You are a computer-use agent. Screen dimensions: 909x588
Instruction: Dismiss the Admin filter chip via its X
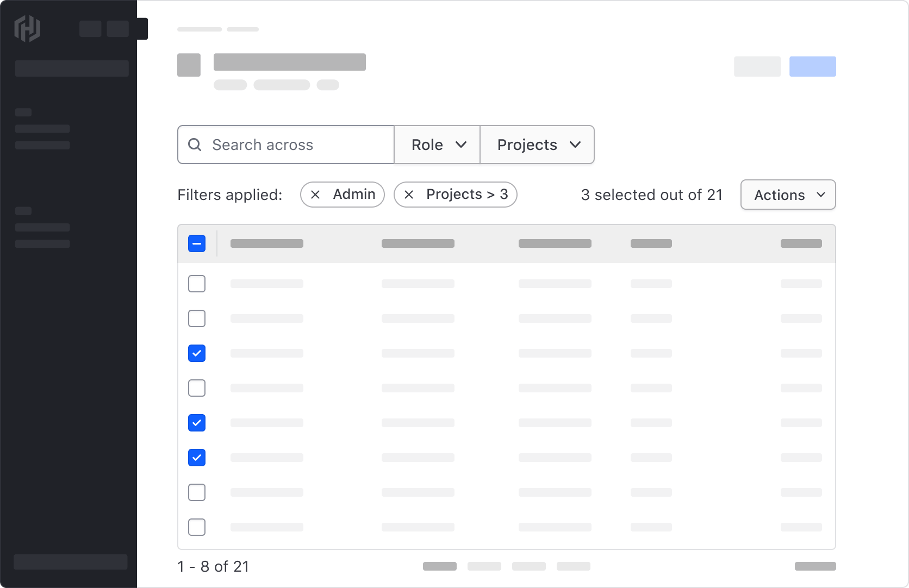(315, 195)
